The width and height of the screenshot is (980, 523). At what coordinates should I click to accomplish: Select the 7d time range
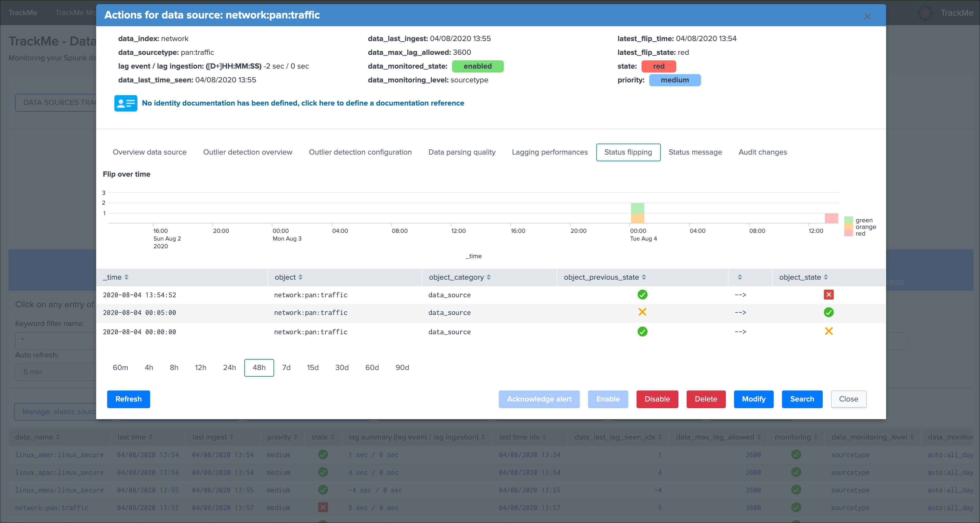[x=286, y=368]
